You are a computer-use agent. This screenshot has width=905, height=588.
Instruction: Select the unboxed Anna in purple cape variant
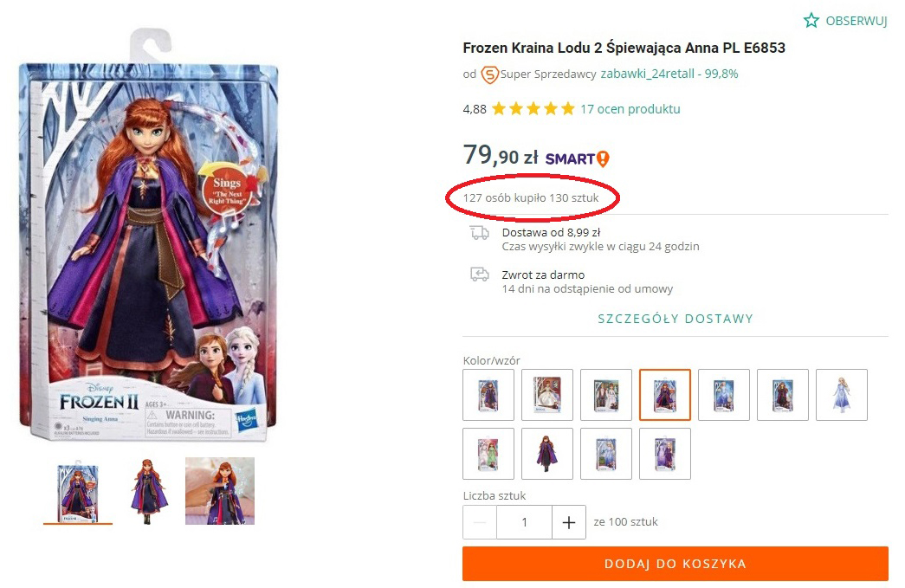pos(547,454)
